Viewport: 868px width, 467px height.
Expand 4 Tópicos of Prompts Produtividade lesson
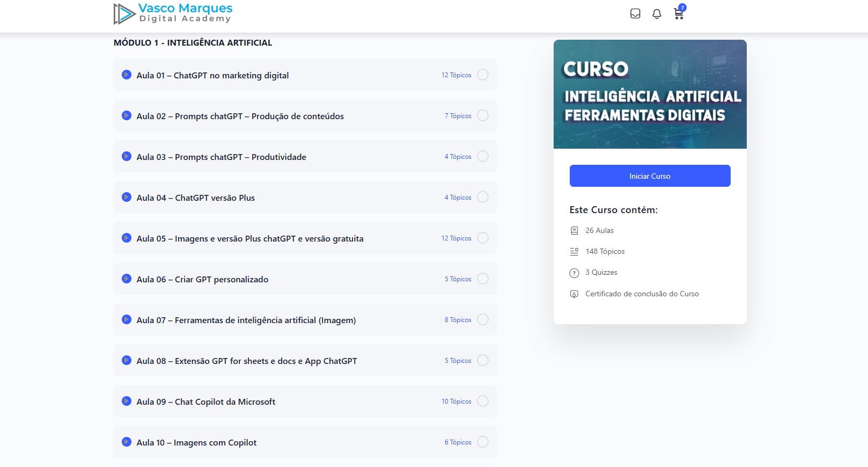point(458,157)
